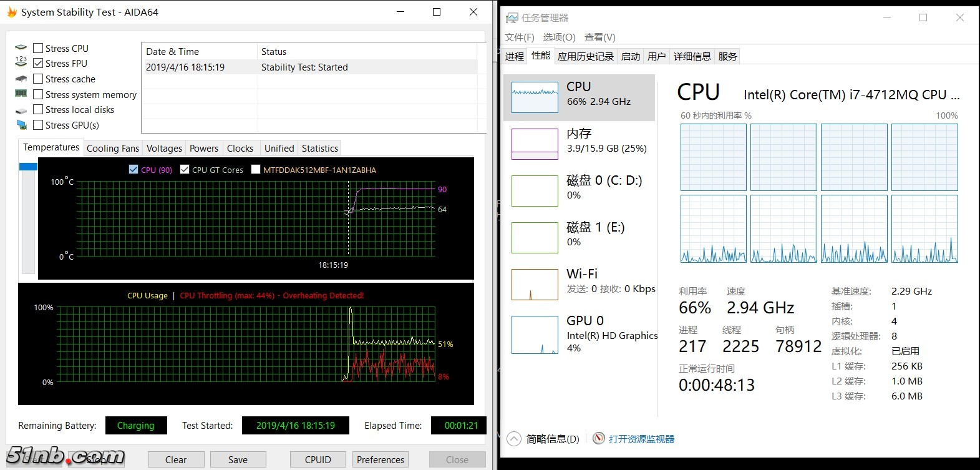
Task: Click the Status column header in log
Action: click(367, 51)
